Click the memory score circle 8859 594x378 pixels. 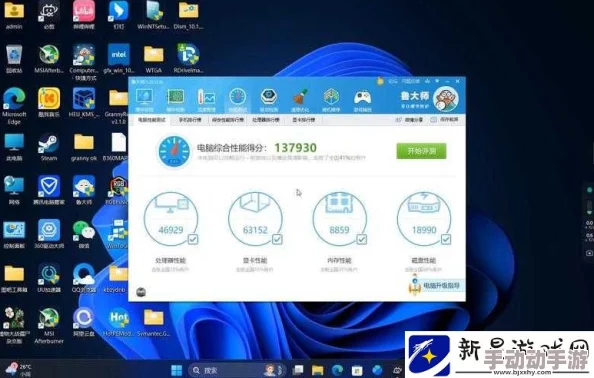point(340,219)
